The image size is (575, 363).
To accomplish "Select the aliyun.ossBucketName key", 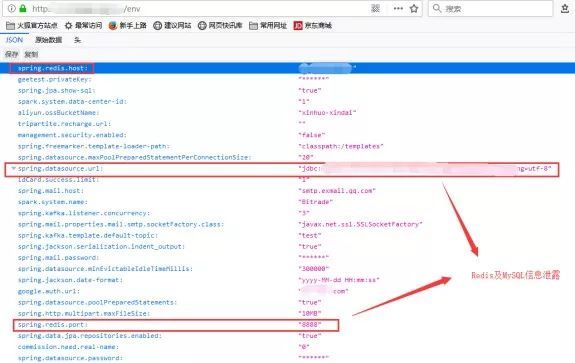I will (x=58, y=113).
